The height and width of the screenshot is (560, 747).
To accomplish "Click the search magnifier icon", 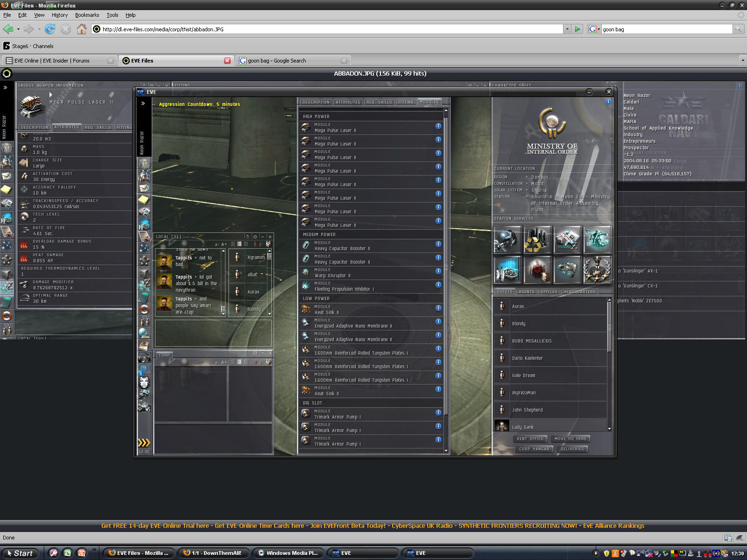I will tap(738, 29).
